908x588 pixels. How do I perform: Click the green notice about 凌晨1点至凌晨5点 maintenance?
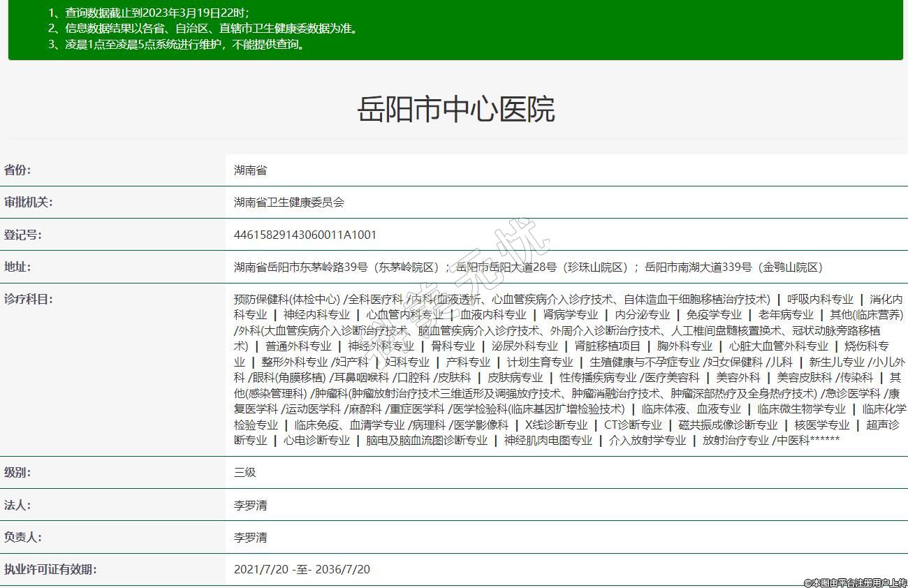(185, 45)
